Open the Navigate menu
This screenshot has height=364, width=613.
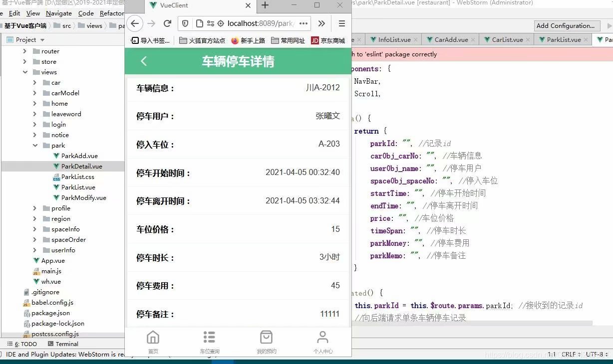point(59,13)
